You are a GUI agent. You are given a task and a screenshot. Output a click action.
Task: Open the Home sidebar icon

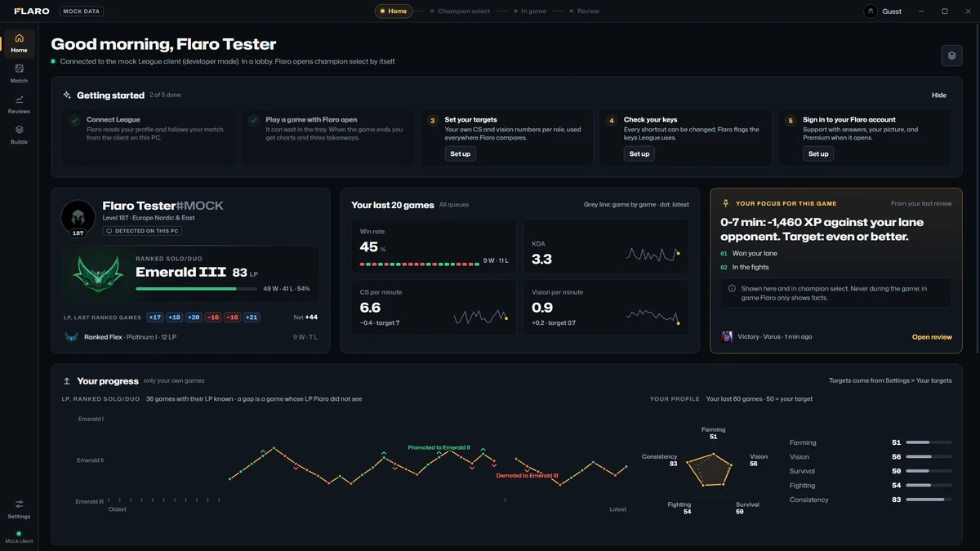(x=19, y=43)
